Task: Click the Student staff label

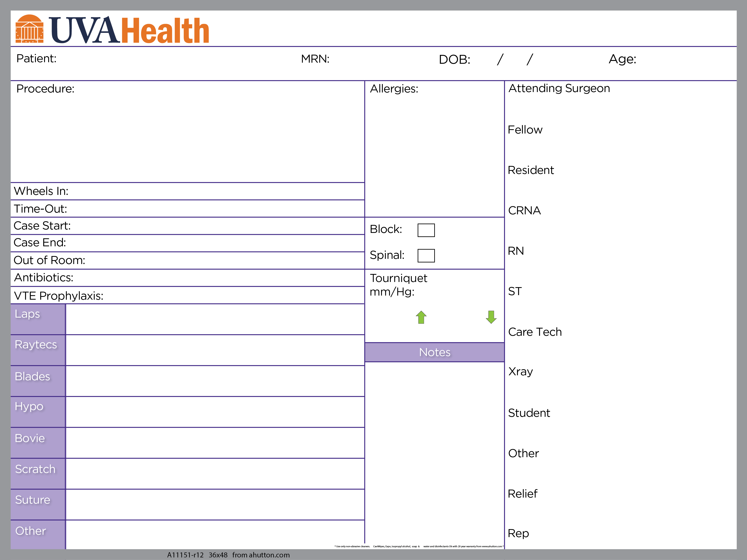Action: [x=529, y=413]
